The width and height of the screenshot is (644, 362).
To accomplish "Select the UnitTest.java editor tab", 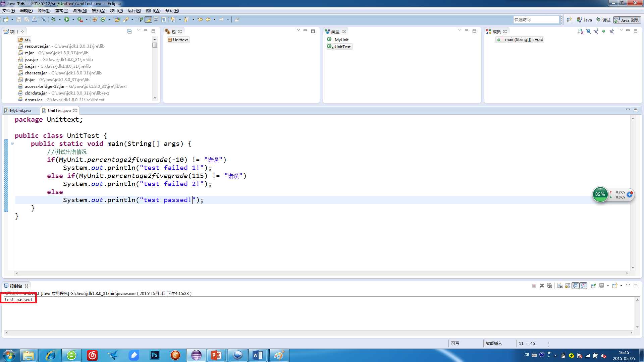I will point(59,111).
